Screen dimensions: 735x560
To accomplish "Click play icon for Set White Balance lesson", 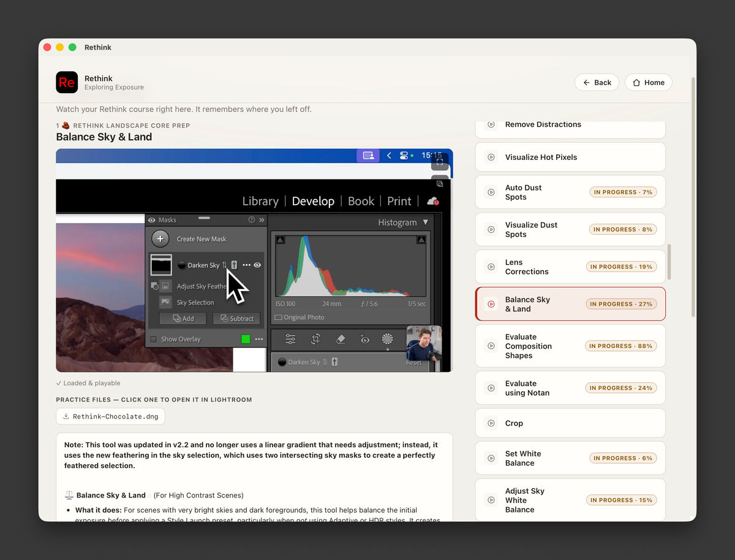I will click(x=491, y=458).
